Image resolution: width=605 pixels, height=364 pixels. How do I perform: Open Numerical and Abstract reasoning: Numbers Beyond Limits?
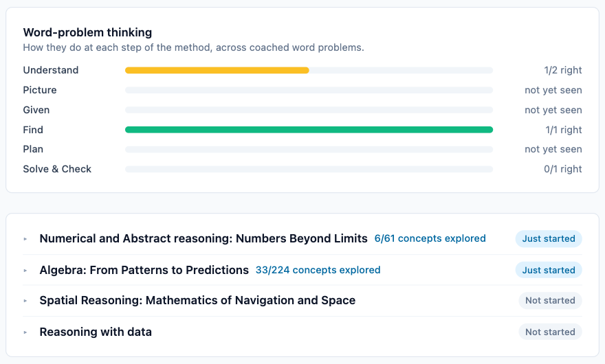pos(203,239)
